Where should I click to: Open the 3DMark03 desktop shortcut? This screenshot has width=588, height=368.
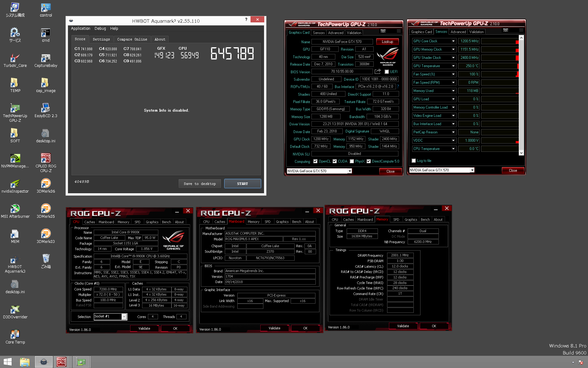(46, 236)
